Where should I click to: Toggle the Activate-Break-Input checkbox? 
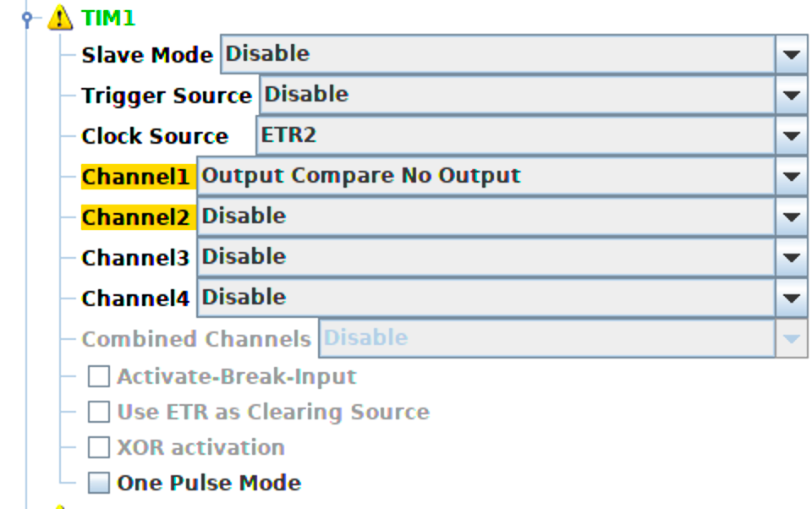98,376
